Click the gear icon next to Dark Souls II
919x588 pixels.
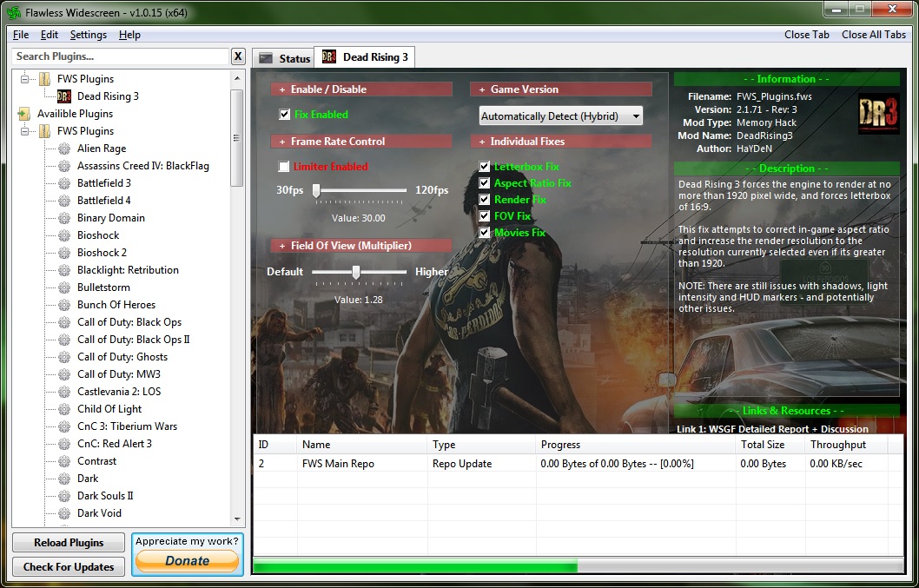(64, 496)
